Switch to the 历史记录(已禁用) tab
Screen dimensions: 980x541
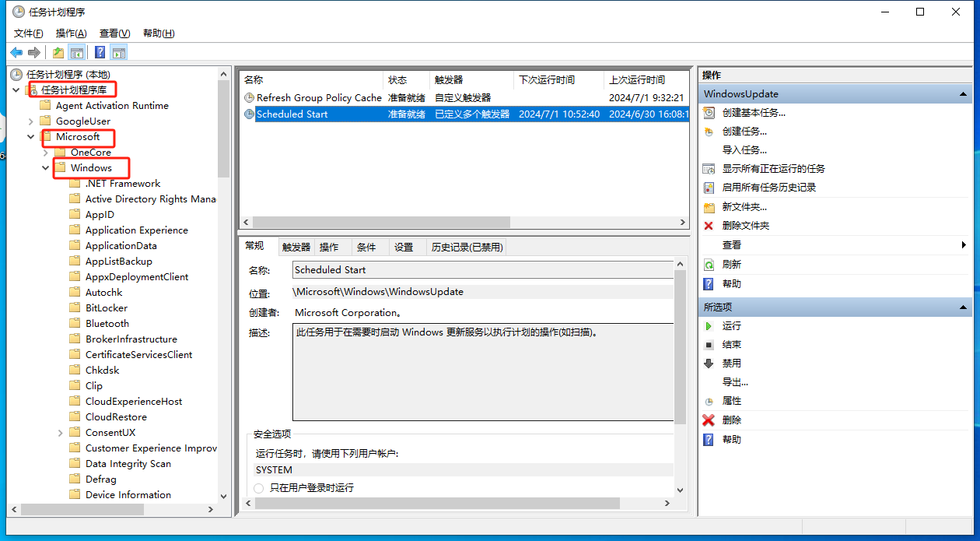pos(467,248)
